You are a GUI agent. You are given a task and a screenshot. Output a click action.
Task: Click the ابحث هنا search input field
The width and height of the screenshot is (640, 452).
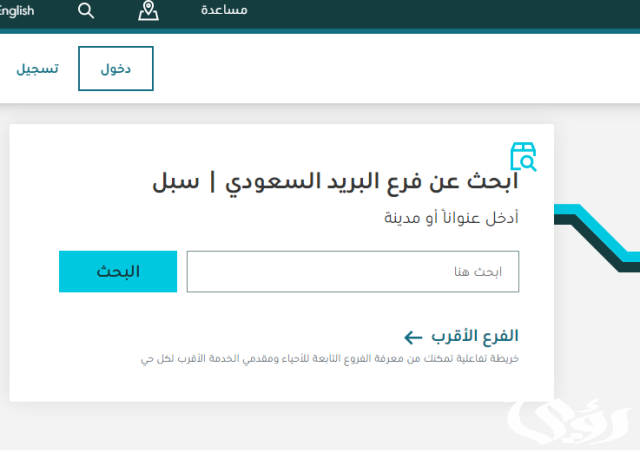pyautogui.click(x=353, y=272)
